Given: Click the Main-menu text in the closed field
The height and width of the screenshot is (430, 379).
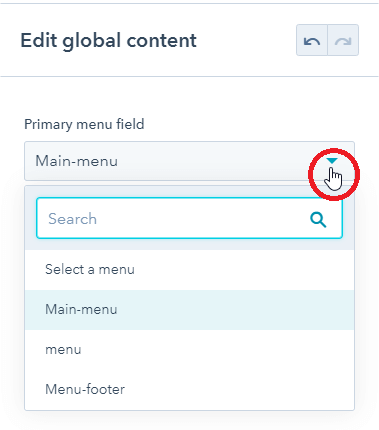Looking at the screenshot, I should (x=77, y=161).
